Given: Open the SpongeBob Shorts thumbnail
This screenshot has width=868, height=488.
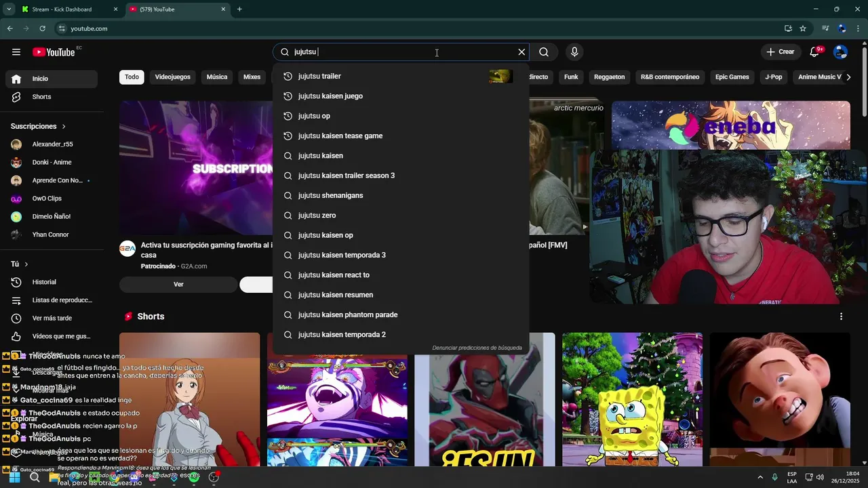Looking at the screenshot, I should 632,399.
